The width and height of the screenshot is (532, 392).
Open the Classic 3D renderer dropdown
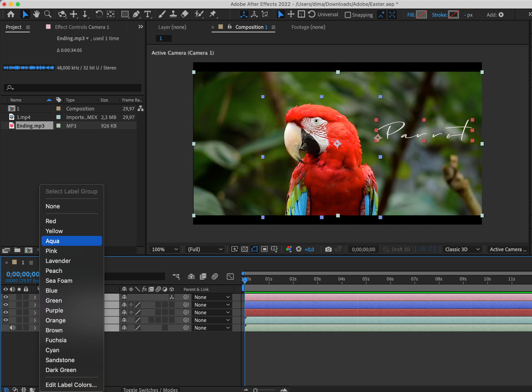point(462,249)
